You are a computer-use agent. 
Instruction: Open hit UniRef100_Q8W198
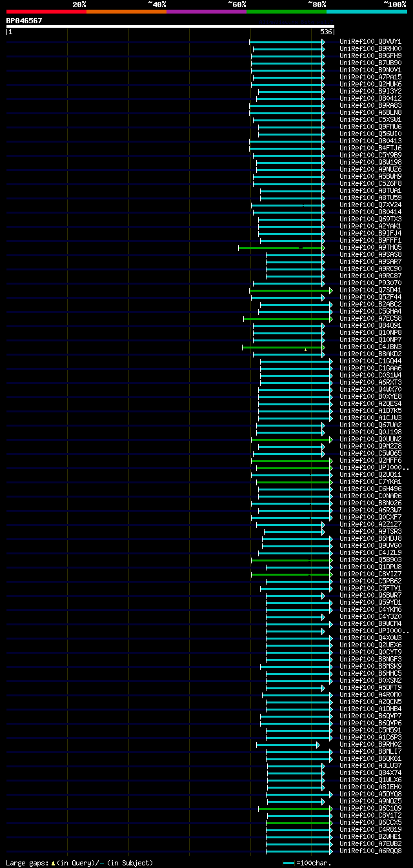(370, 162)
